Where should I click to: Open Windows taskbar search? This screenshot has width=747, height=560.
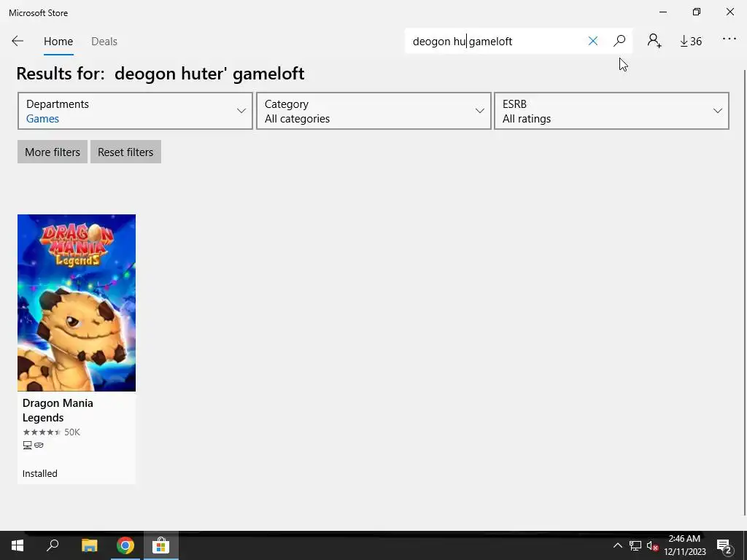click(x=53, y=545)
